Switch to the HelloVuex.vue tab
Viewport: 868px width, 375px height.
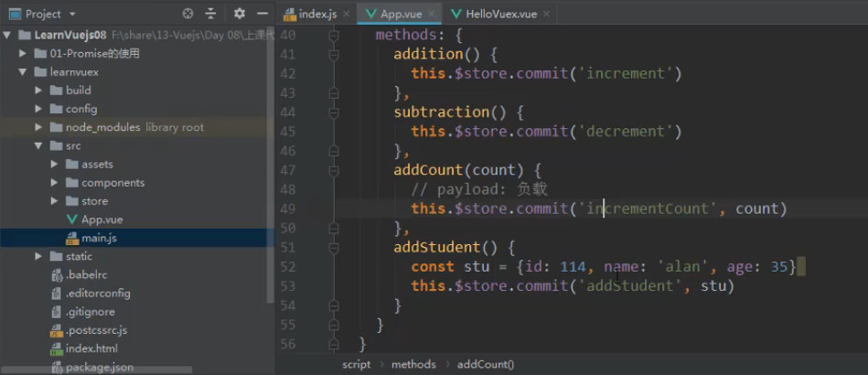click(x=500, y=14)
